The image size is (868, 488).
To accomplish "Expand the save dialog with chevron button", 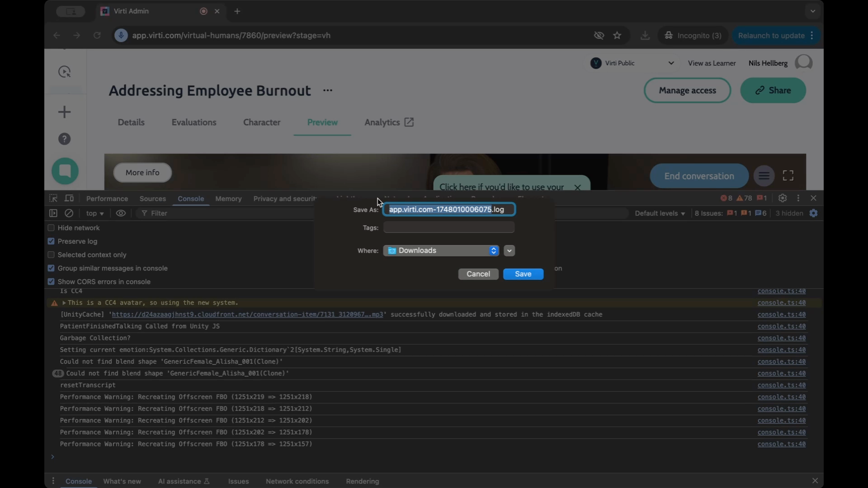I will click(509, 251).
